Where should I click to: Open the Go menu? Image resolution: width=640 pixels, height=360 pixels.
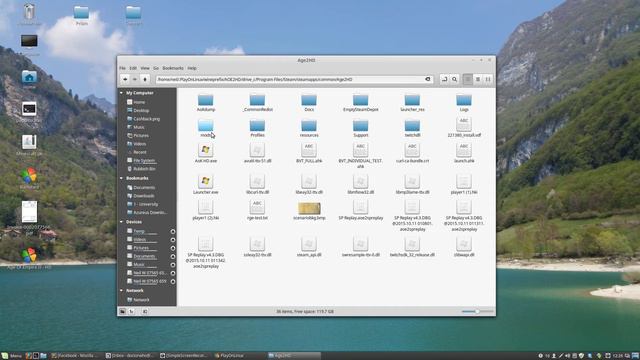click(156, 68)
